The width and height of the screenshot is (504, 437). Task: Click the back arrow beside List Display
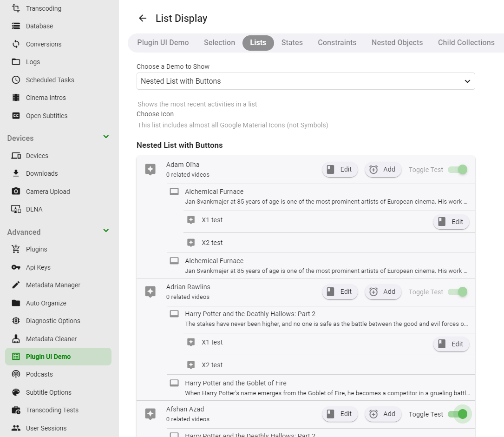143,18
